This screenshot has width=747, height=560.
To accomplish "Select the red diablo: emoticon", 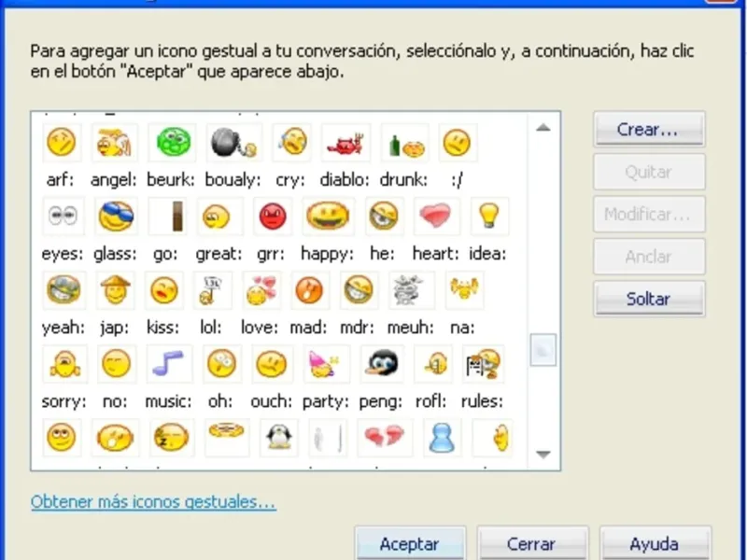I will (345, 143).
